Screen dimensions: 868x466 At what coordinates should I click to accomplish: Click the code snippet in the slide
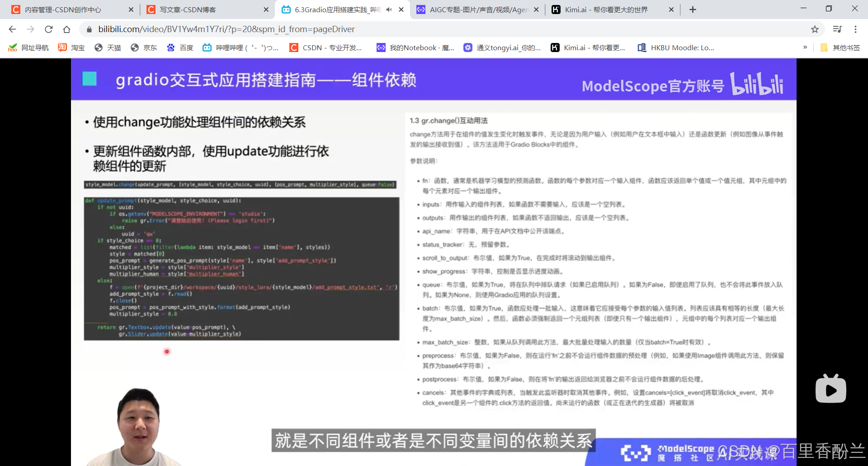(241, 268)
